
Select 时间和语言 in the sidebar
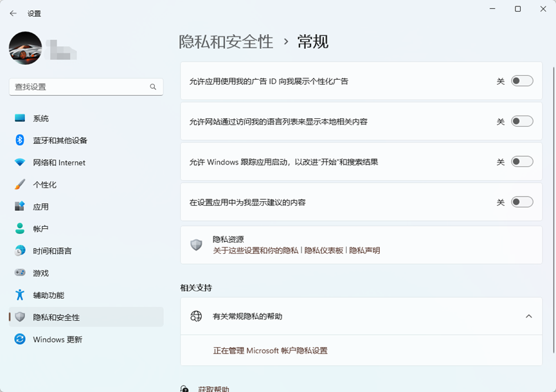tap(52, 251)
